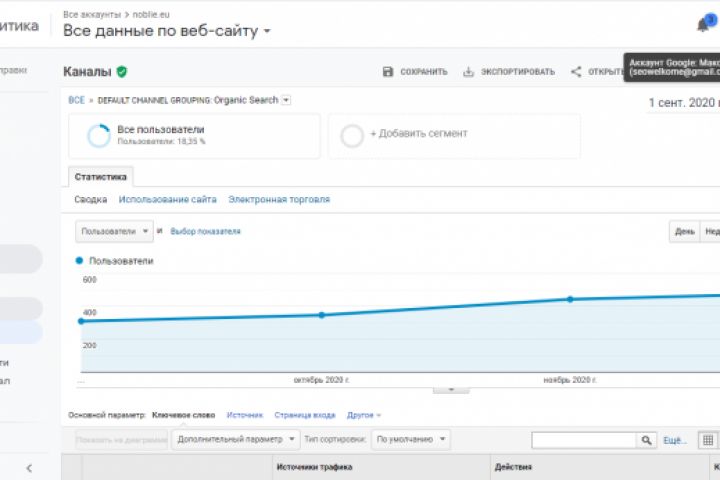The image size is (720, 480).
Task: Click the 'Пользователи' chart legend item
Action: click(114, 261)
